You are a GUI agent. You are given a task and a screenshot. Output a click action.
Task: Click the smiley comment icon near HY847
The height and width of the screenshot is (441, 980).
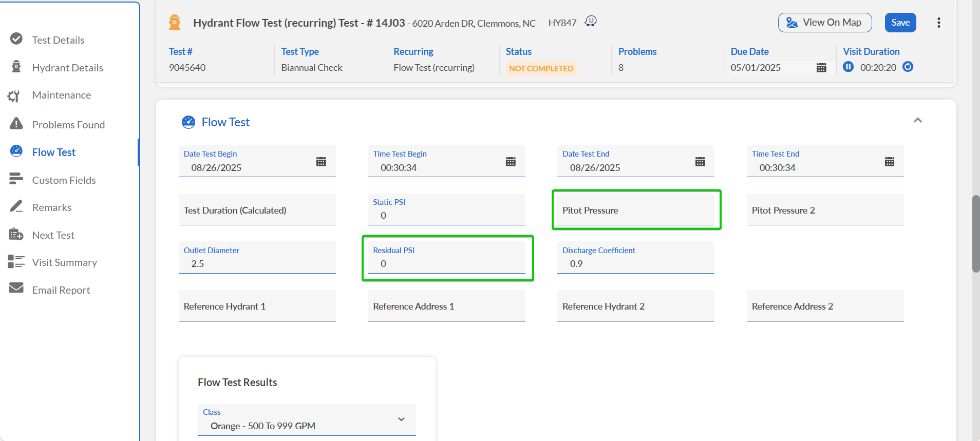(591, 21)
